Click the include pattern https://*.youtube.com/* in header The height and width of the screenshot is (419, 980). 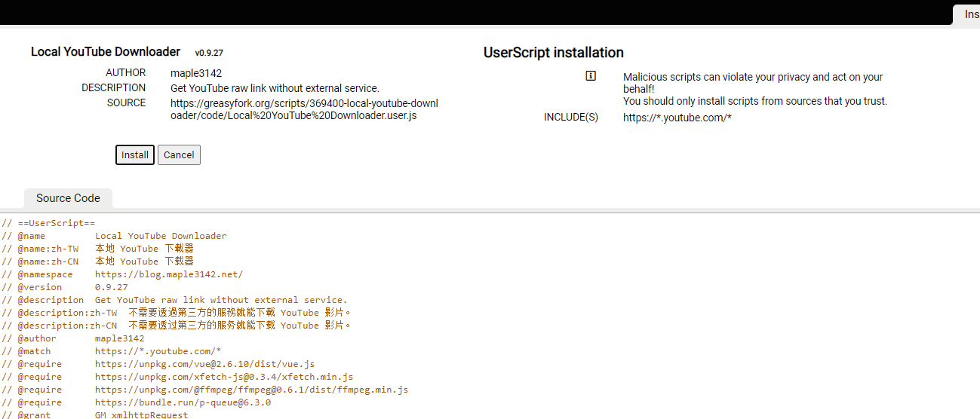click(677, 118)
